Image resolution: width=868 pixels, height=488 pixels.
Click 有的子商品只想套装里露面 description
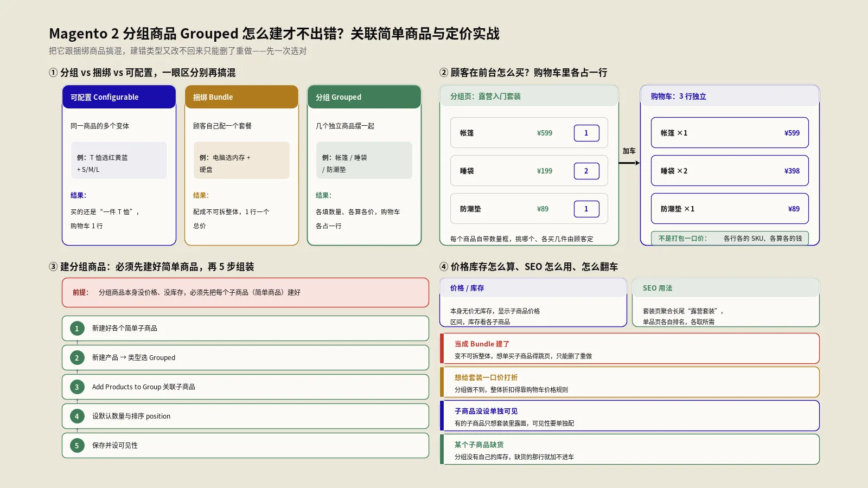pos(514,423)
